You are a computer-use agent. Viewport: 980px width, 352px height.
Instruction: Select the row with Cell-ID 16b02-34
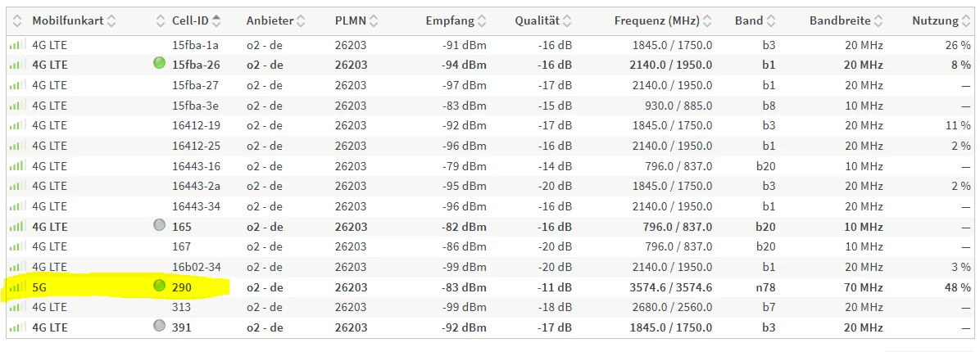click(490, 267)
